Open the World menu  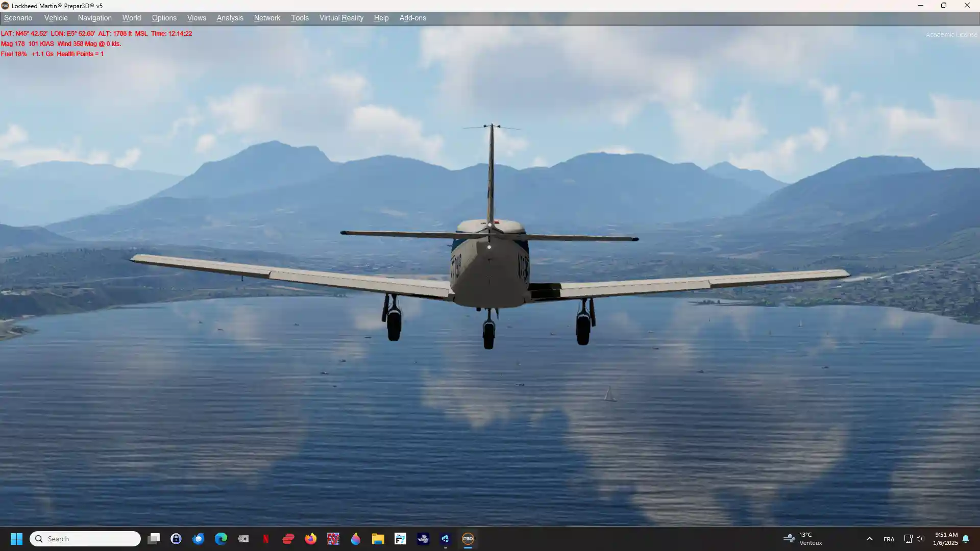(x=132, y=18)
